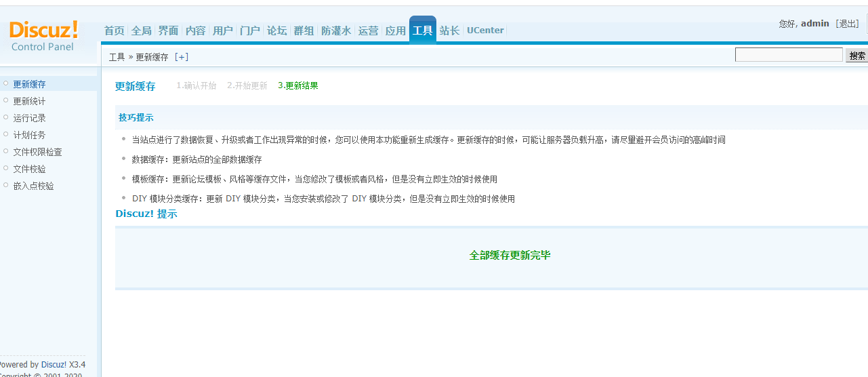This screenshot has width=868, height=377.
Task: Open the 门户 menu tab
Action: [250, 31]
